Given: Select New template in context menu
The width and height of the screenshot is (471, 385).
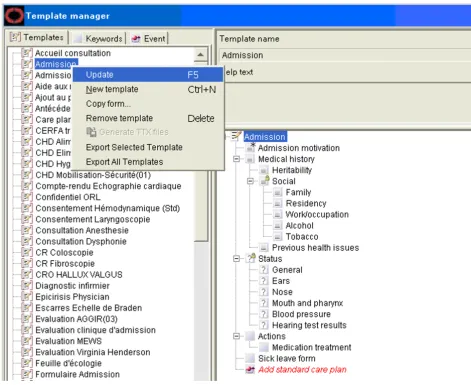Looking at the screenshot, I should [x=148, y=89].
